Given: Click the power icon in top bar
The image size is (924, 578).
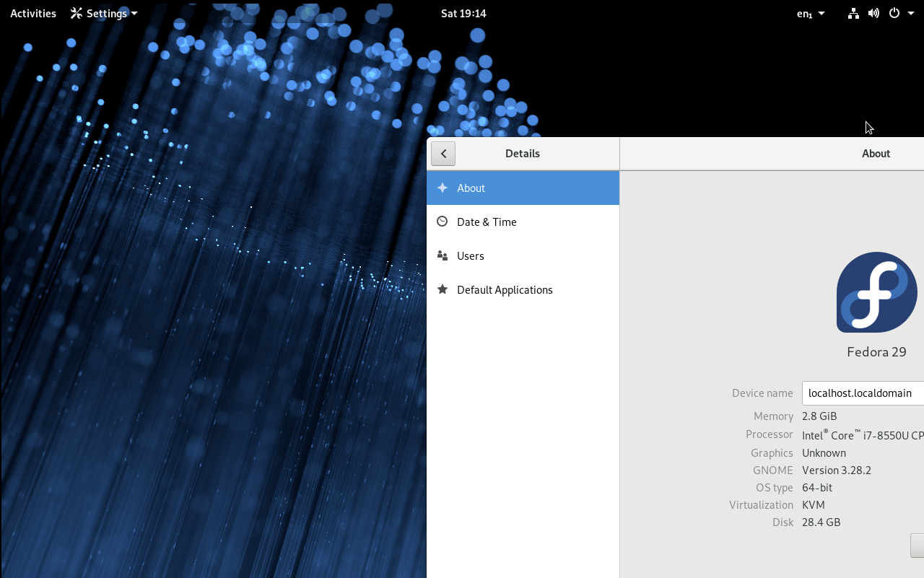Looking at the screenshot, I should tap(894, 13).
